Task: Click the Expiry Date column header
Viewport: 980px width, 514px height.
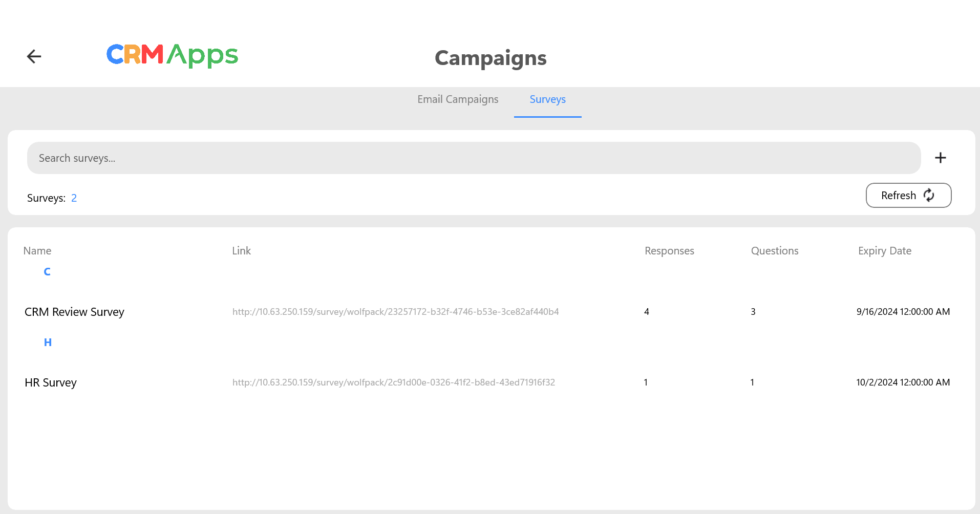Action: tap(884, 251)
